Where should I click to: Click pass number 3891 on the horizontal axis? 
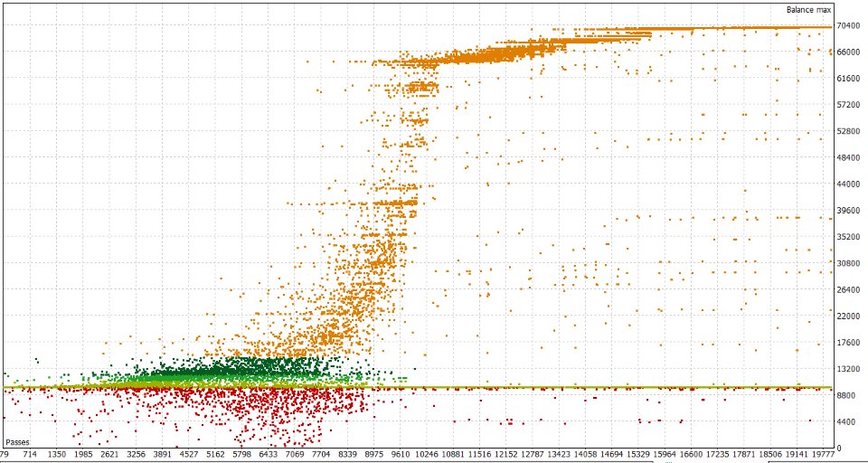point(163,454)
